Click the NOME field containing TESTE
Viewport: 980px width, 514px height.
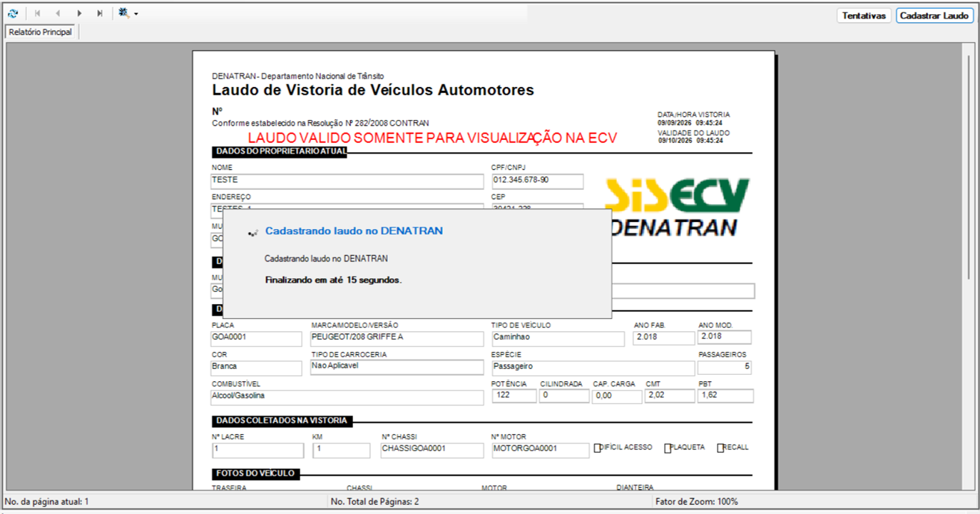pos(347,181)
